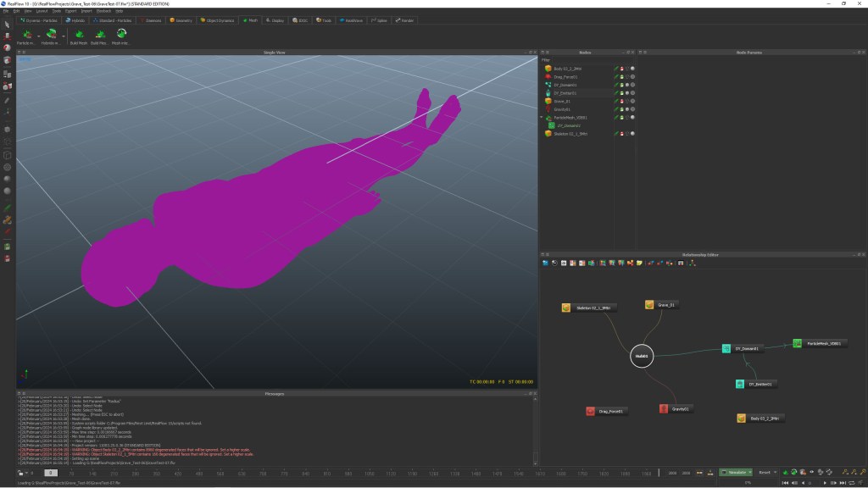Open the Export menu
This screenshot has width=868, height=488.
[70, 11]
